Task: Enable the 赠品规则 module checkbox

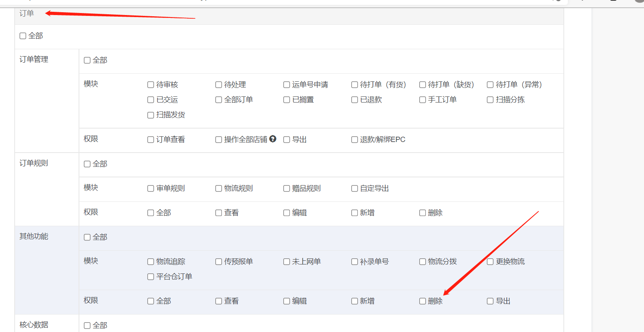Action: (x=287, y=188)
